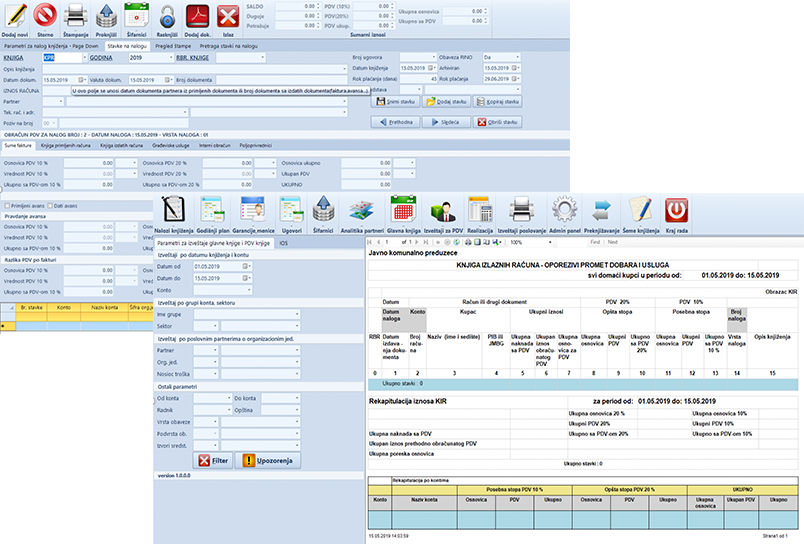Open the Datum od date picker
This screenshot has height=544, width=804.
(x=244, y=267)
